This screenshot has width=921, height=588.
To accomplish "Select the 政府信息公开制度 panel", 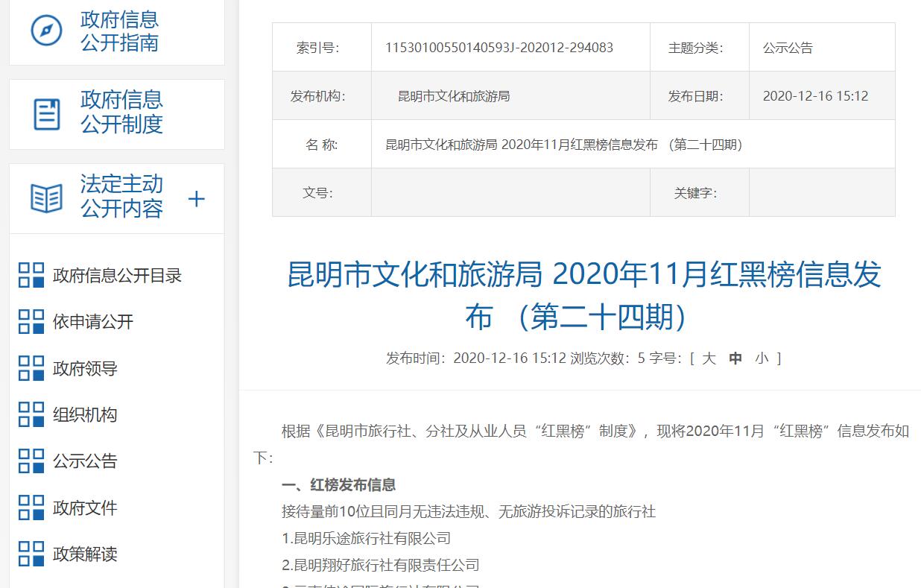I will [x=116, y=113].
